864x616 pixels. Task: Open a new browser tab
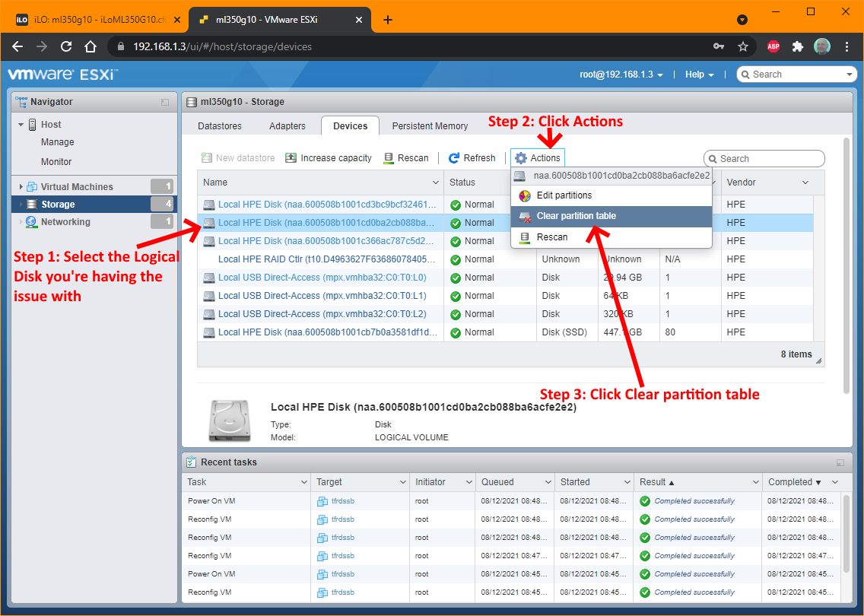388,20
